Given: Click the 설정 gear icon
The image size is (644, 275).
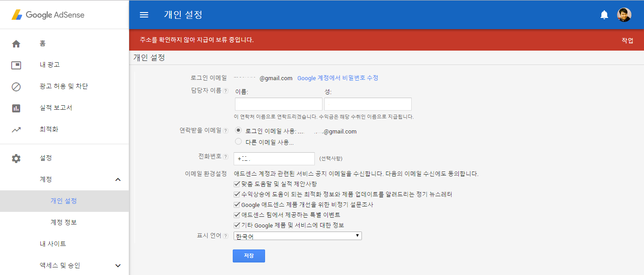Looking at the screenshot, I should [x=16, y=158].
